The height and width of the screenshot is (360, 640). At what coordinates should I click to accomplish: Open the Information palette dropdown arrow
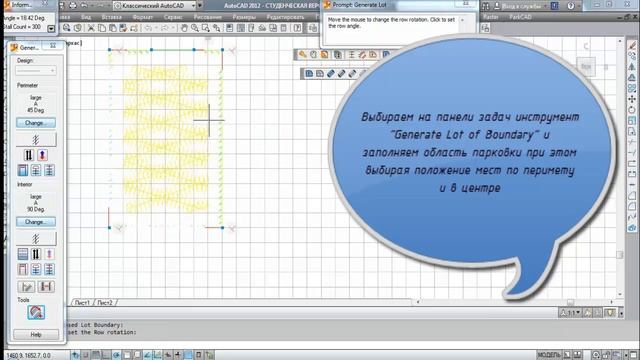point(51,29)
